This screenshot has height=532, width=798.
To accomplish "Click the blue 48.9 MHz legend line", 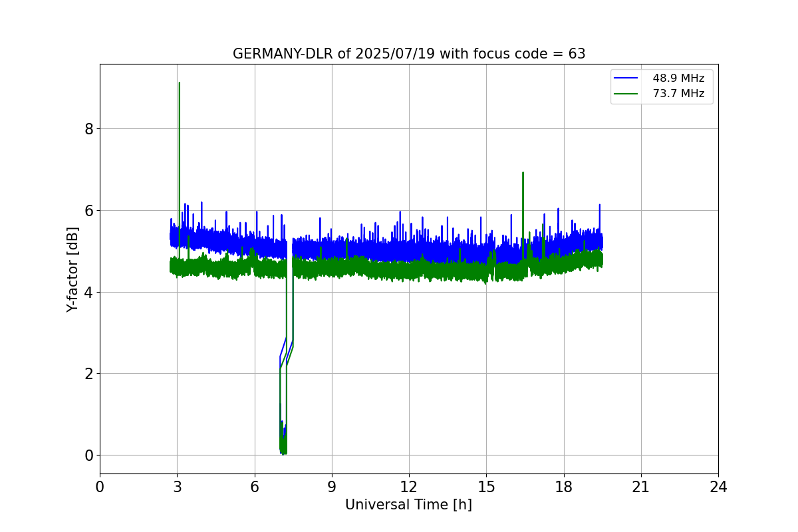I will click(x=627, y=78).
